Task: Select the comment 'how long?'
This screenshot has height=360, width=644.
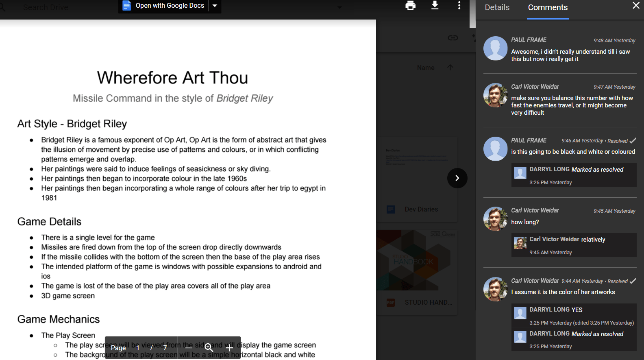Action: tap(525, 222)
